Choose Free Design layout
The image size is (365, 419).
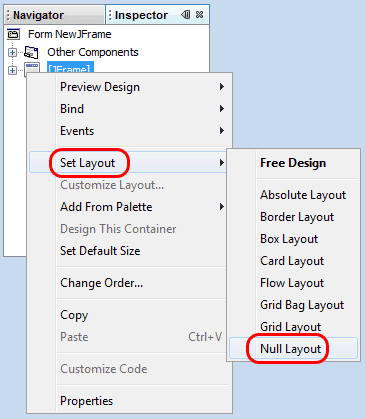point(293,163)
